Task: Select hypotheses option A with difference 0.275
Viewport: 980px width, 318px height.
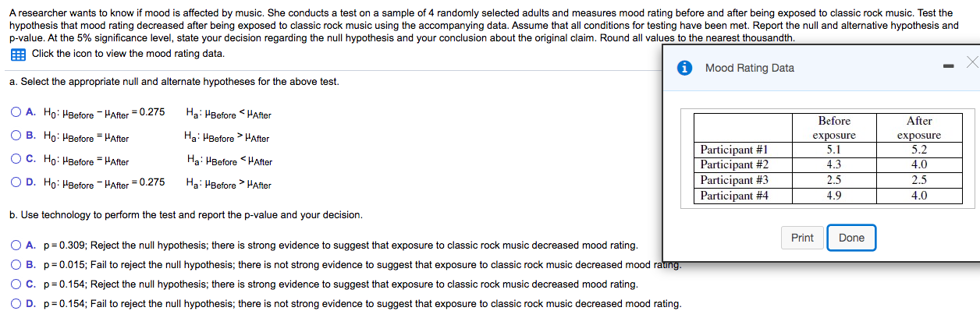Action: click(16, 112)
